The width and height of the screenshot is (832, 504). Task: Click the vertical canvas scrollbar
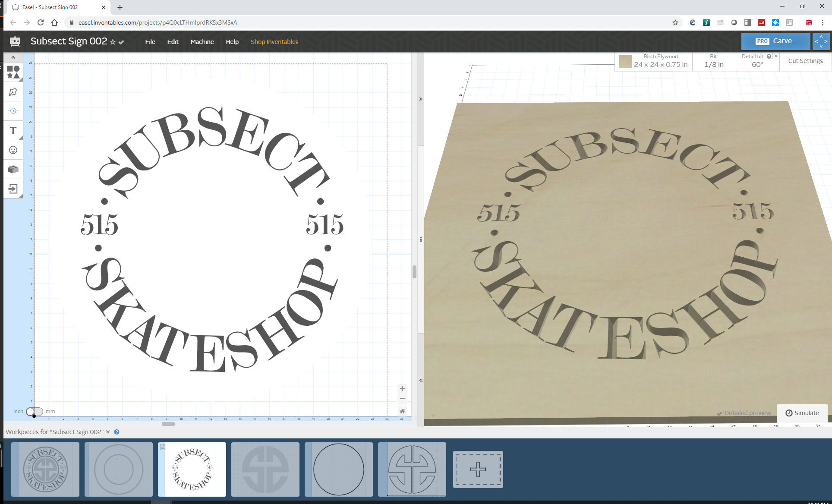pyautogui.click(x=414, y=272)
